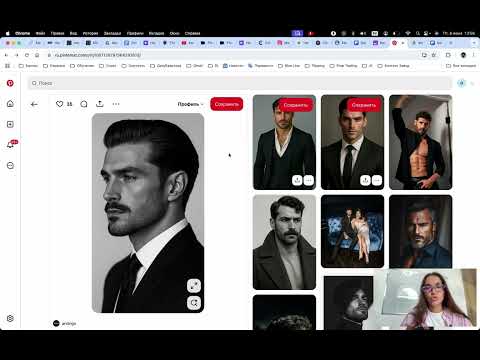Open the Pinterest logo home link
This screenshot has height=360, width=480.
pyautogui.click(x=10, y=83)
